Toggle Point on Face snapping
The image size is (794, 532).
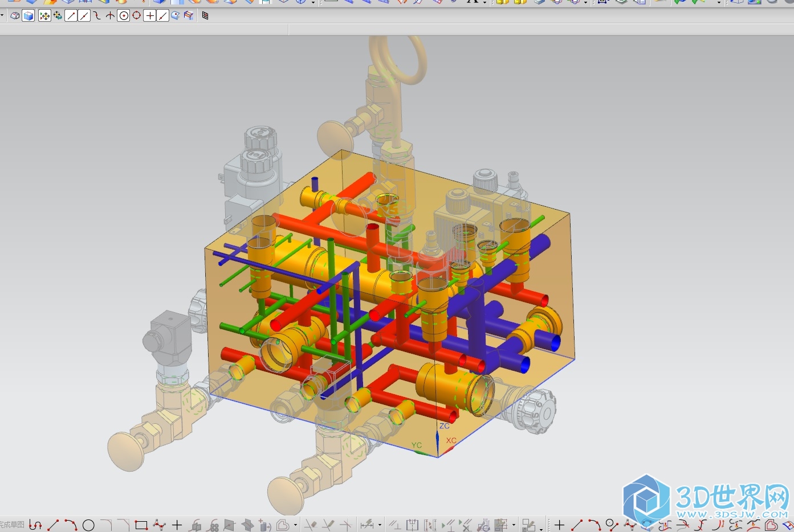(x=175, y=16)
